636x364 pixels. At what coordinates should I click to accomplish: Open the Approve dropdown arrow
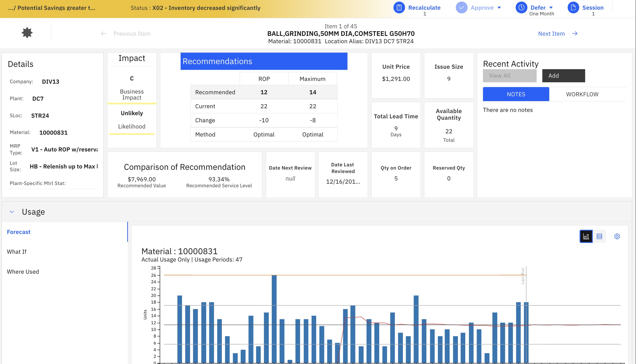point(499,8)
